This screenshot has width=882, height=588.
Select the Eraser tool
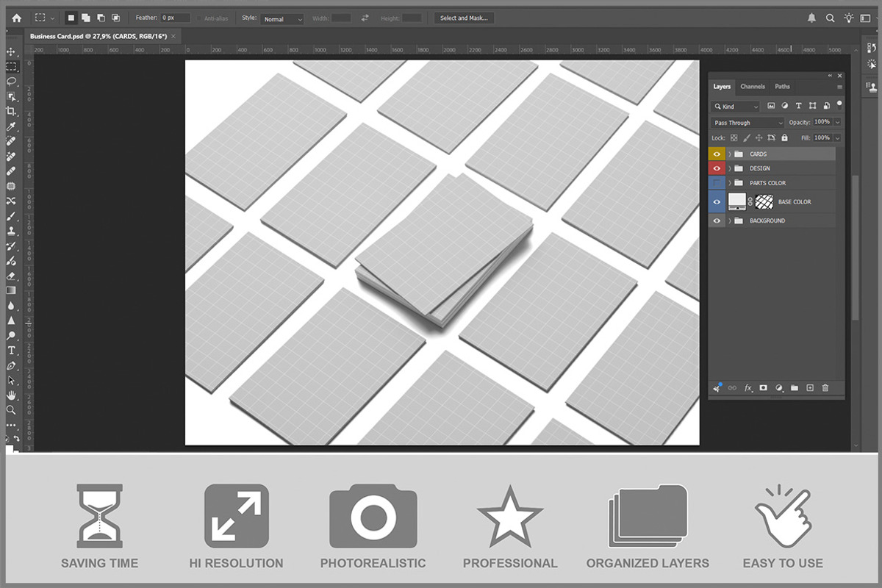coord(11,276)
